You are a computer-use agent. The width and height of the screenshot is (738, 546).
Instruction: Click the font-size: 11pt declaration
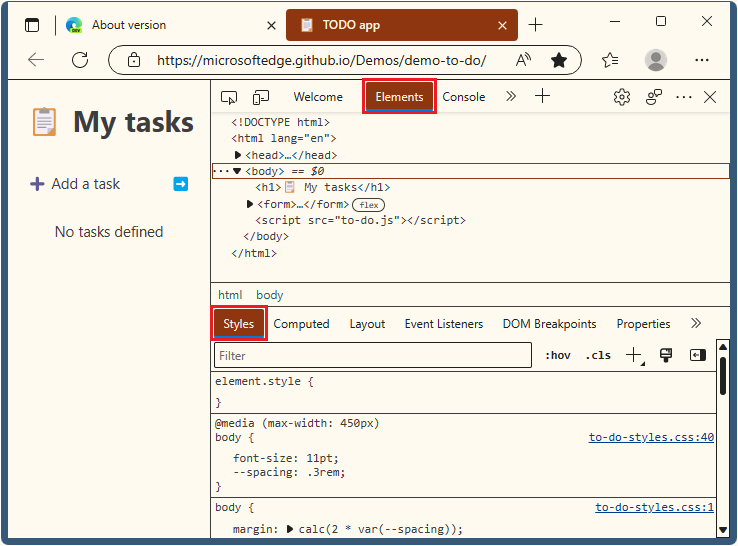(x=286, y=458)
